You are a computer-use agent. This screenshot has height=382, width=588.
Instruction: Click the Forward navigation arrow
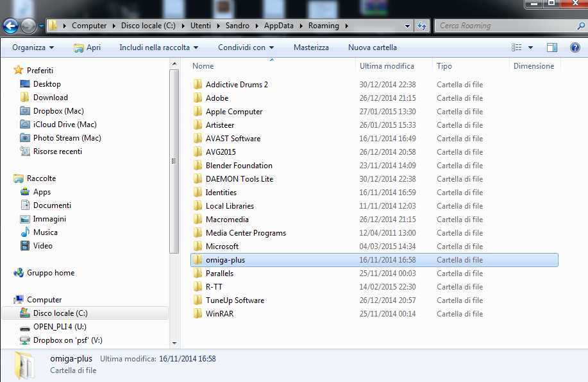(28, 26)
